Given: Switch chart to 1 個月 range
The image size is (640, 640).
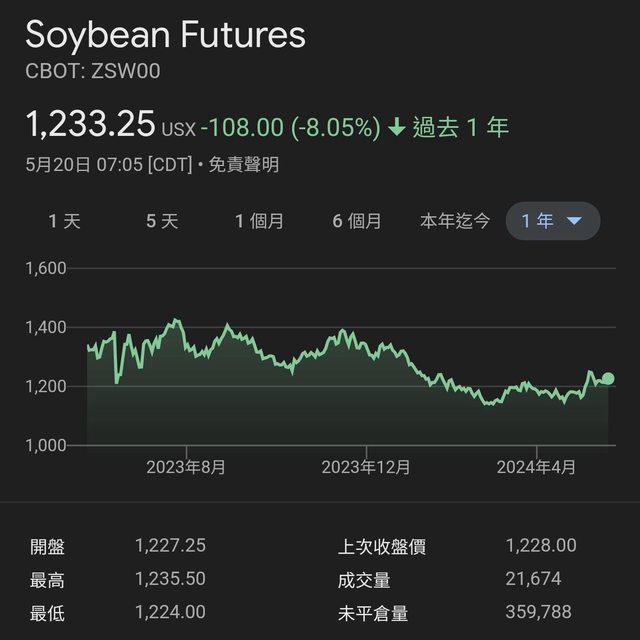Looking at the screenshot, I should [x=259, y=221].
